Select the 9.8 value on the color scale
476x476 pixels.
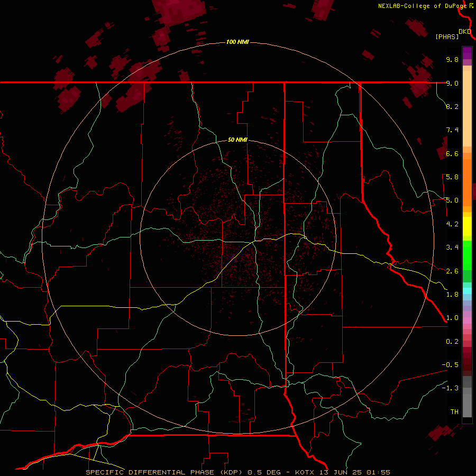click(452, 59)
